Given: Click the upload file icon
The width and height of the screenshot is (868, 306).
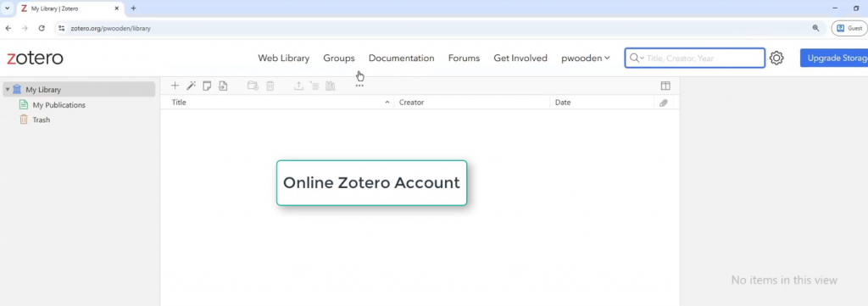Looking at the screenshot, I should [223, 86].
